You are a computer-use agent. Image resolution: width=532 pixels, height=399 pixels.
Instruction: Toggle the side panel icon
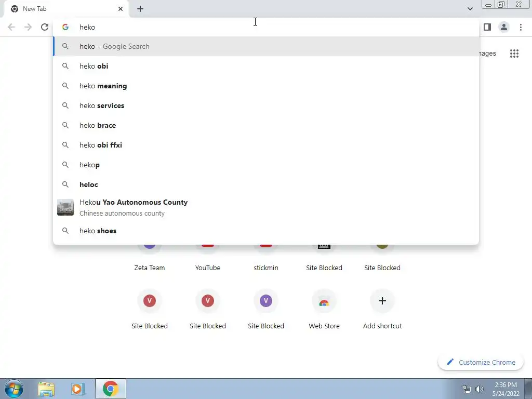pyautogui.click(x=487, y=27)
